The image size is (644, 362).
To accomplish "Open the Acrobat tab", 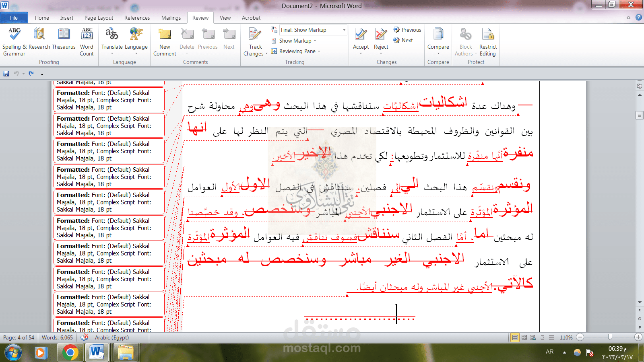I will click(251, 18).
